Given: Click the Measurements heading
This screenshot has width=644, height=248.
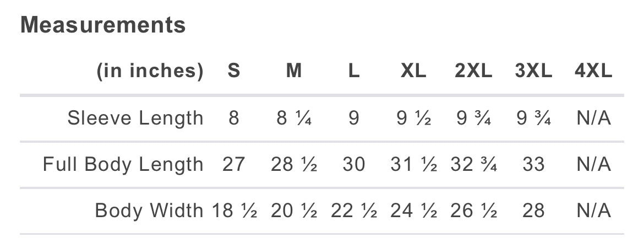Looking at the screenshot, I should (x=103, y=25).
